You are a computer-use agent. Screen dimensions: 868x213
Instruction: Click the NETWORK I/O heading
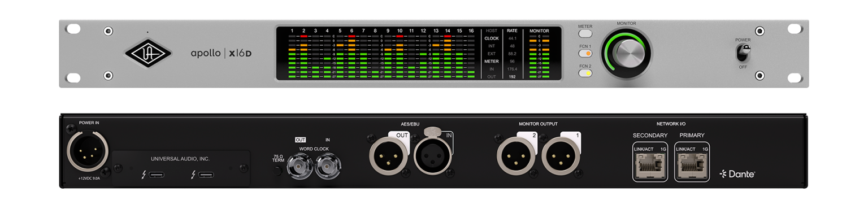[671, 123]
